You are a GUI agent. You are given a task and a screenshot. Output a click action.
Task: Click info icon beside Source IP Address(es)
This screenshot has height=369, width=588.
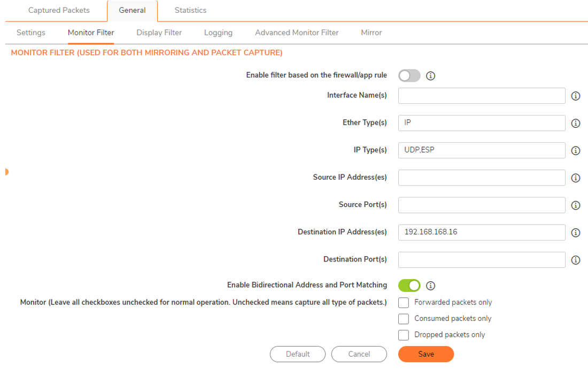pos(576,178)
